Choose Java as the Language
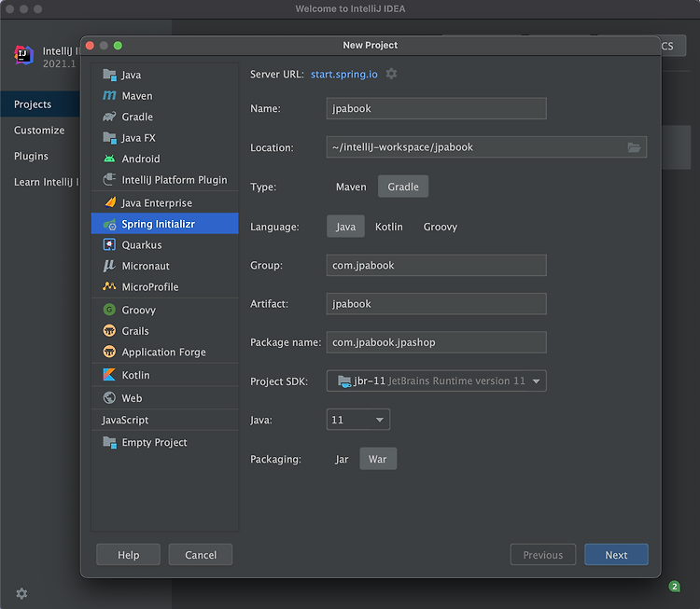The height and width of the screenshot is (609, 700). [345, 227]
